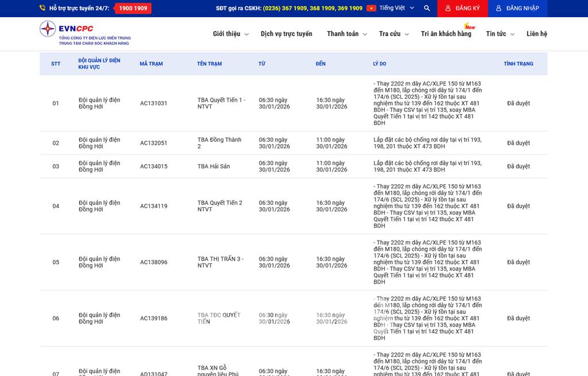Expand the Thanh toán dropdown

coord(347,34)
